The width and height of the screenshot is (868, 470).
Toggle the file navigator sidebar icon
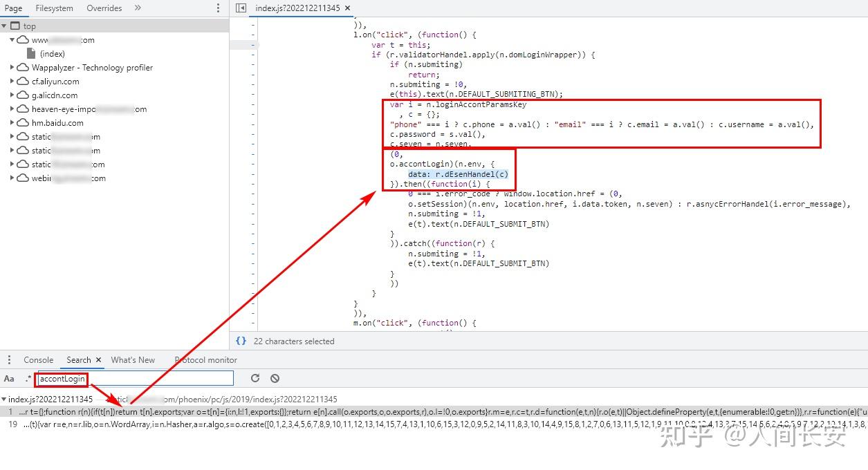point(241,8)
